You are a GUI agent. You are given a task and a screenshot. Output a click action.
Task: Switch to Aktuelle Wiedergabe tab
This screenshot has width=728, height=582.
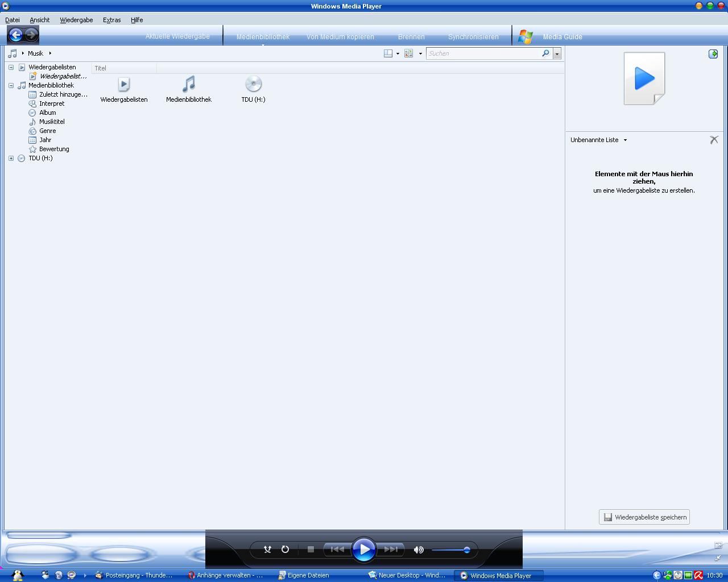coord(177,36)
